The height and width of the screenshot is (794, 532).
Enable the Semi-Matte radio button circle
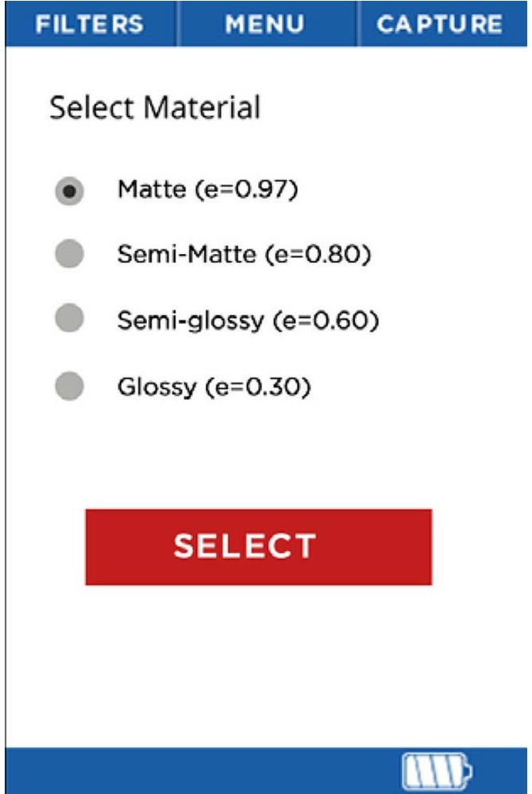(x=70, y=255)
